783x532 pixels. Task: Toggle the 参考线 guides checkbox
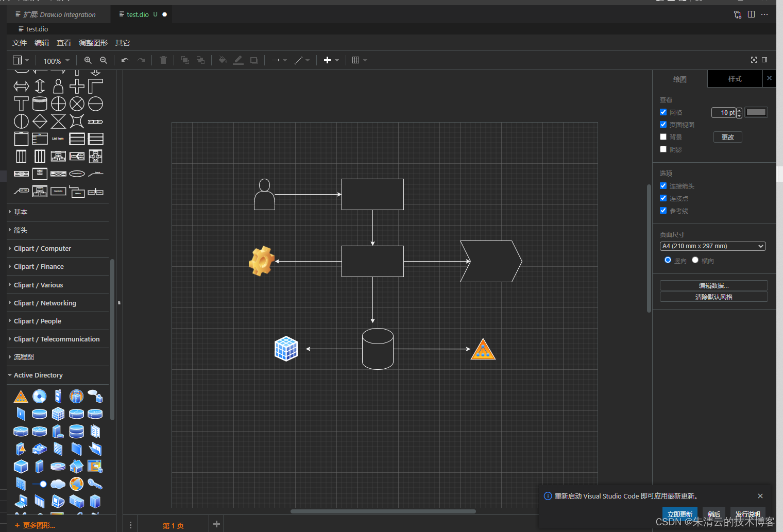(663, 210)
